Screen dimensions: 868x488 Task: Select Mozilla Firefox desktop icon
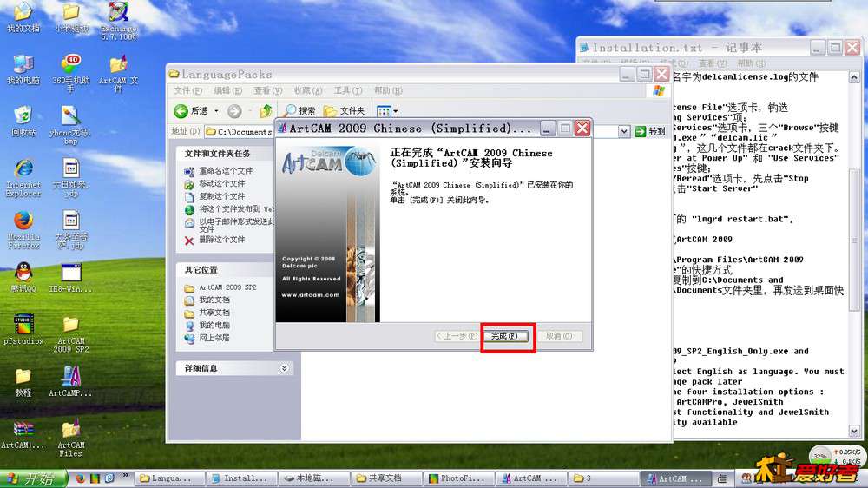click(x=23, y=229)
